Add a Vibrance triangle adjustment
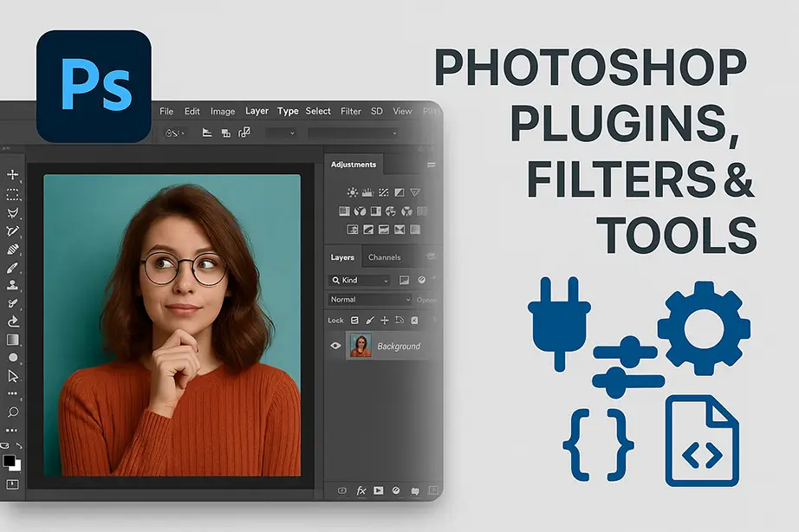Screen dimensions: 799x532 click(415, 192)
